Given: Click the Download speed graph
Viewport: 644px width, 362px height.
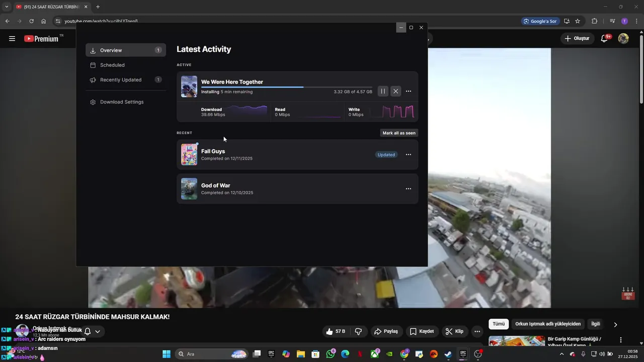Looking at the screenshot, I should (247, 112).
